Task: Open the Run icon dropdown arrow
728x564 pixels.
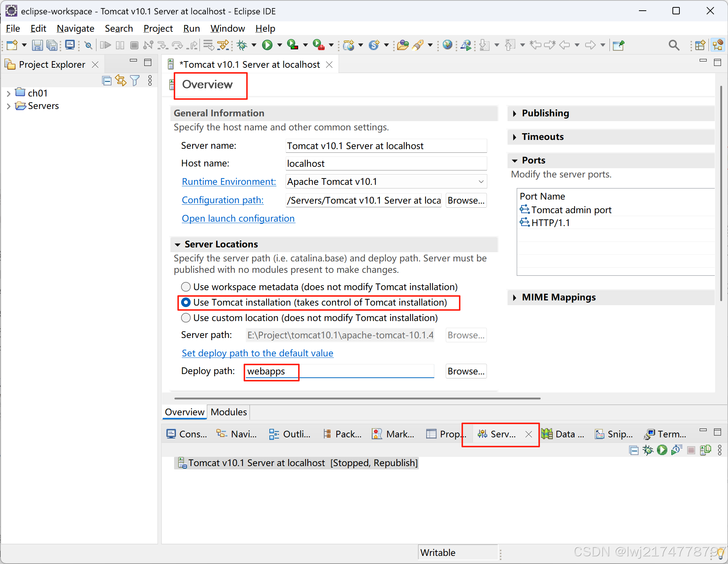Action: point(279,45)
